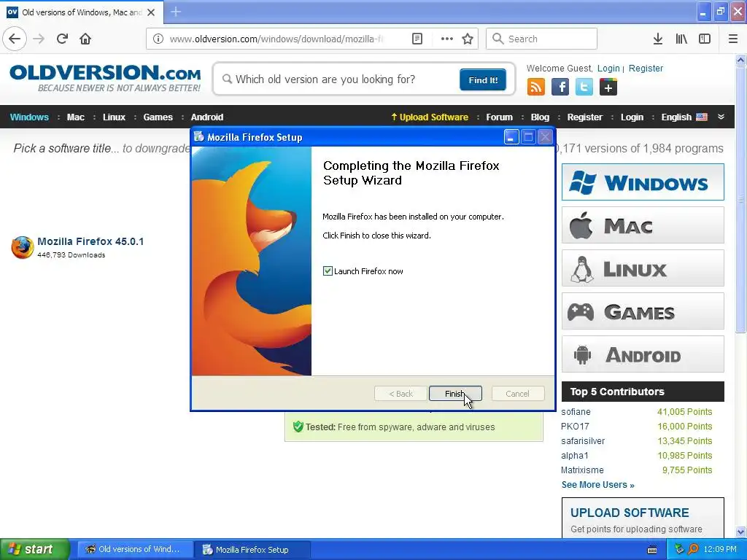The image size is (747, 560).
Task: Expand the double-chevron in navigation bar
Action: click(721, 117)
